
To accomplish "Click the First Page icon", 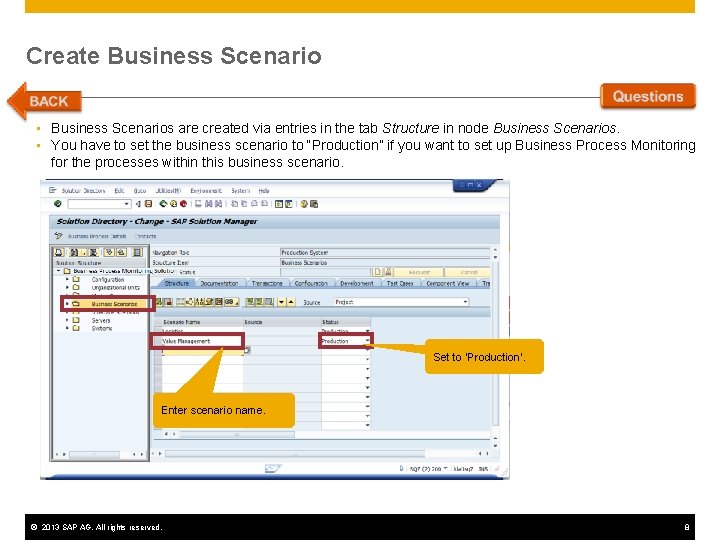I will click(234, 204).
